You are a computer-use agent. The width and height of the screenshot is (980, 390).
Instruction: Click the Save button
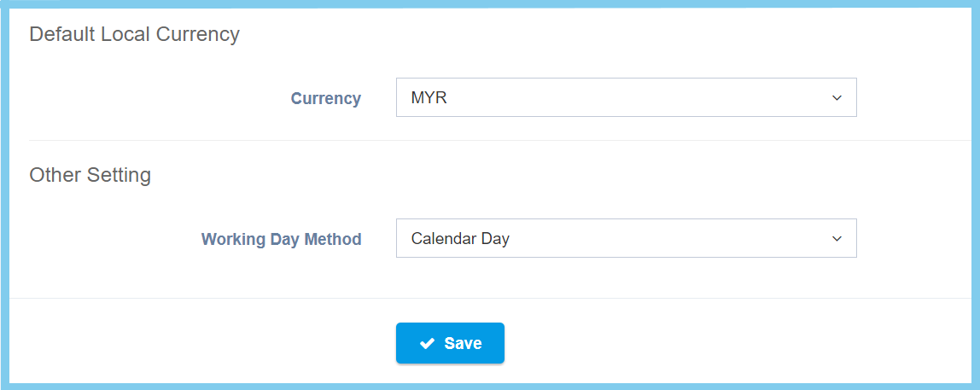(x=450, y=343)
